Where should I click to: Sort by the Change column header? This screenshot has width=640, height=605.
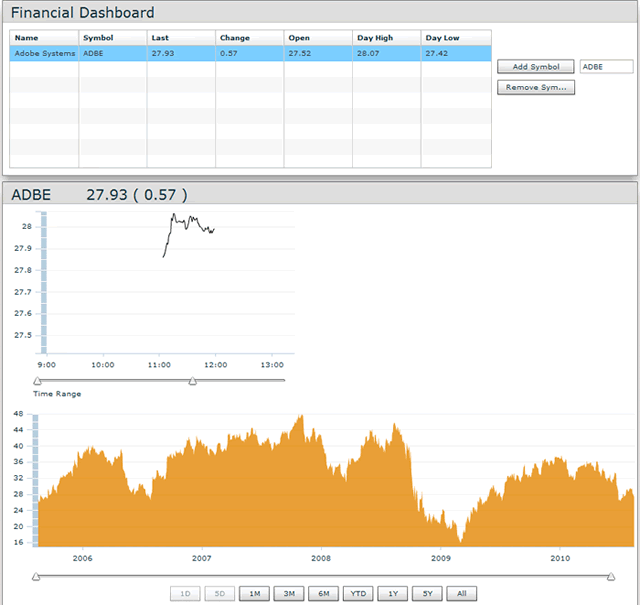(249, 38)
